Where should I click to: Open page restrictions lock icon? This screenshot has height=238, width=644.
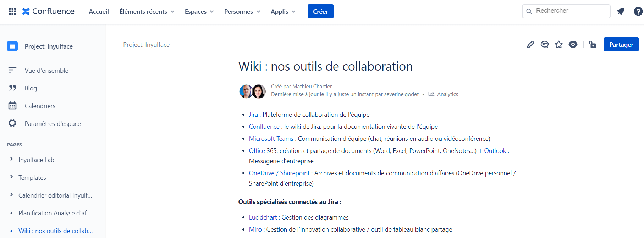(593, 44)
